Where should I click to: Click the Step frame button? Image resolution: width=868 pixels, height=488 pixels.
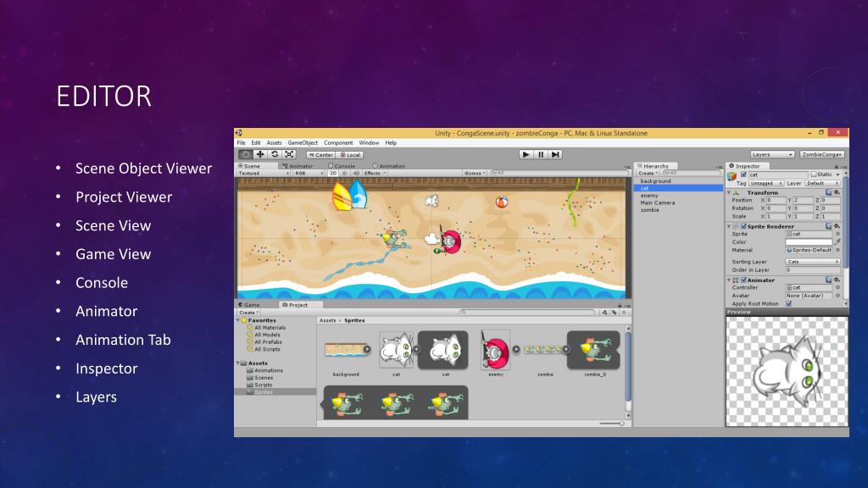(555, 155)
